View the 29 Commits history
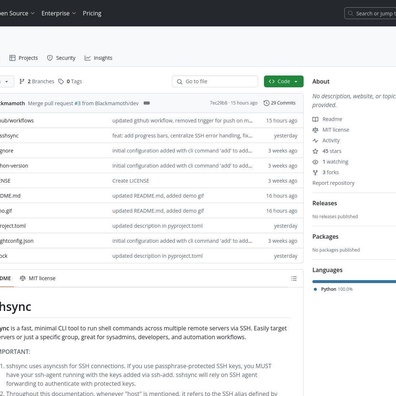396x396 pixels. [x=279, y=103]
